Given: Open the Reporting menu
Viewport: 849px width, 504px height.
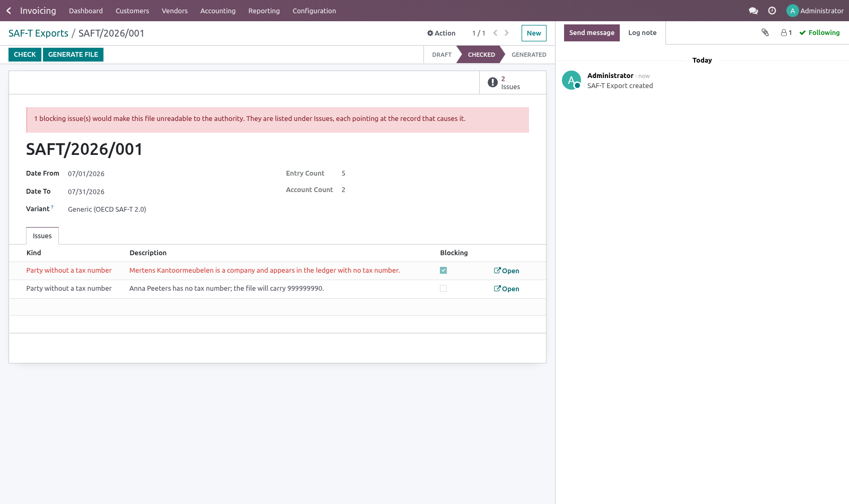Looking at the screenshot, I should tap(264, 11).
